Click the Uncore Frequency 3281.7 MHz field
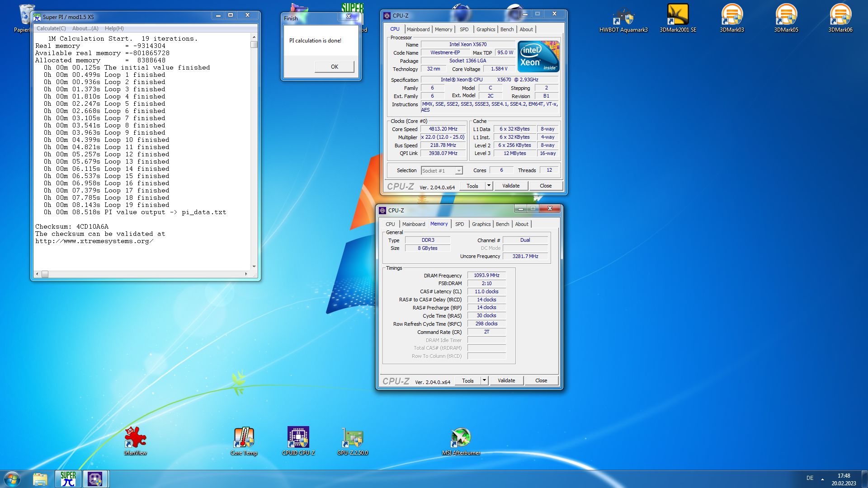This screenshot has height=488, width=868. click(x=525, y=256)
